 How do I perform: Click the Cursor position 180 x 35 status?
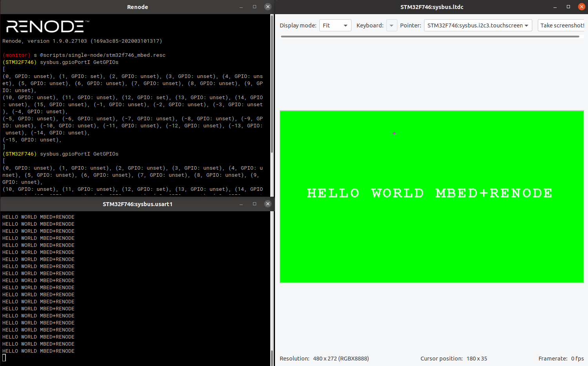(454, 359)
